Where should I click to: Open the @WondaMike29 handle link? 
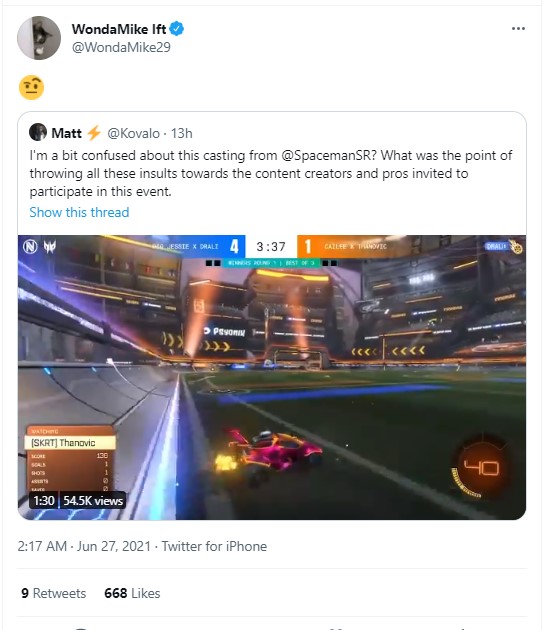[x=121, y=47]
